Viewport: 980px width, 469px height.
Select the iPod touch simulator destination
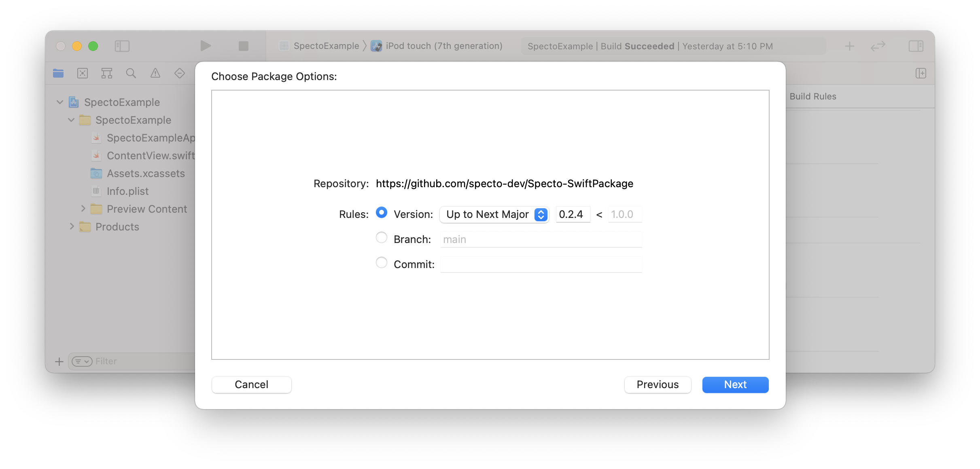point(437,46)
